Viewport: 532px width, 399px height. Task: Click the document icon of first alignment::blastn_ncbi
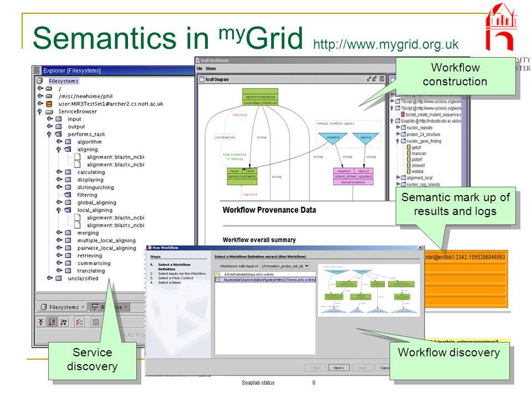(78, 157)
